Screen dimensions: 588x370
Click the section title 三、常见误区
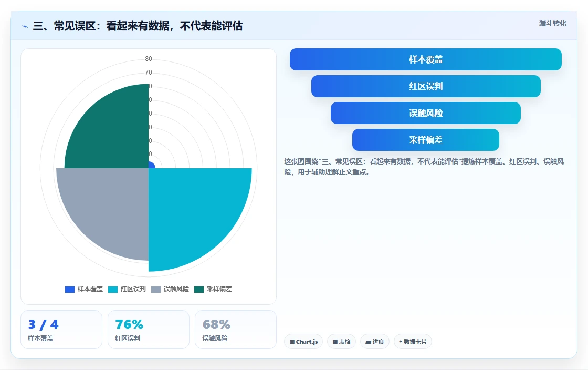point(138,26)
